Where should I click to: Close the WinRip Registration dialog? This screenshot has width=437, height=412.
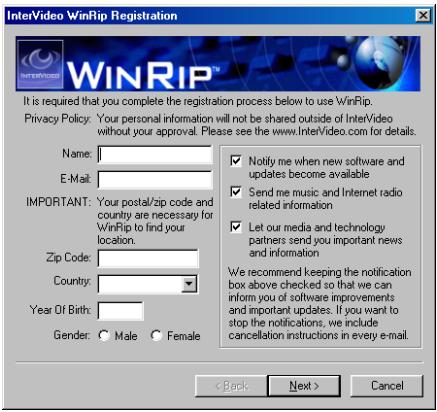tap(423, 15)
